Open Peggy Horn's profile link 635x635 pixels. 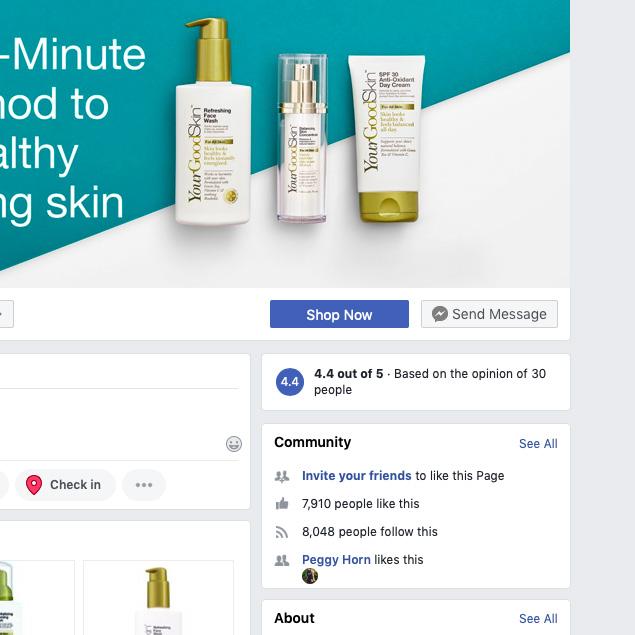click(x=336, y=560)
